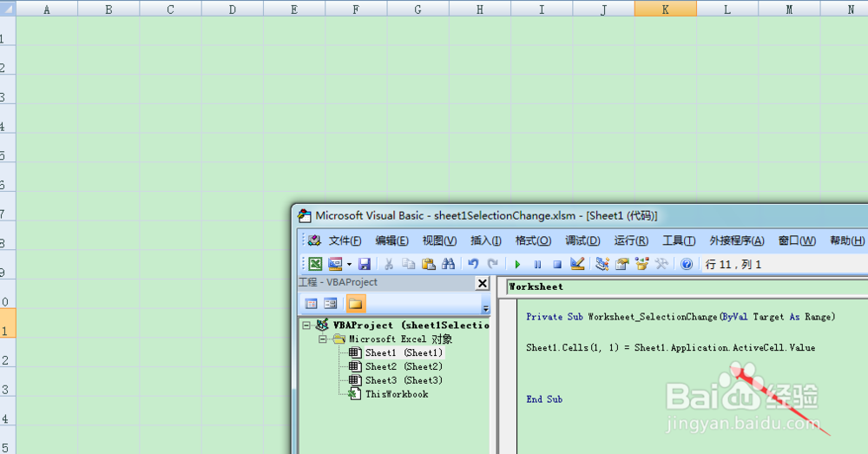Click the Paste clipboard icon
Screen dimensions: 868x454
[429, 264]
